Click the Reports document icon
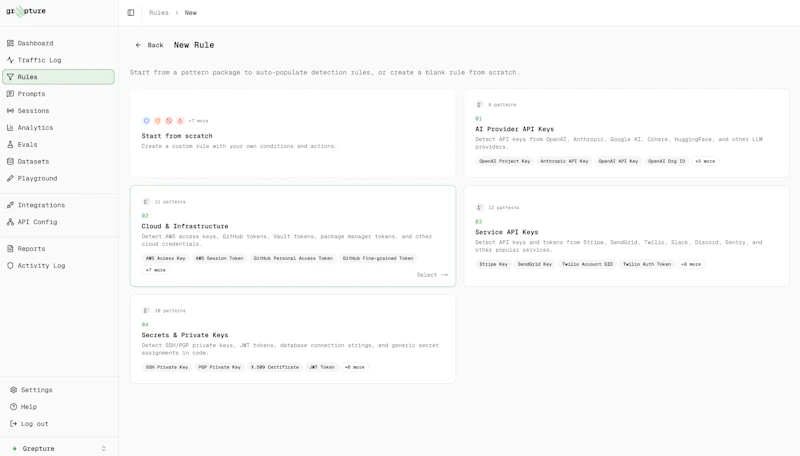The height and width of the screenshot is (456, 800). pyautogui.click(x=10, y=249)
